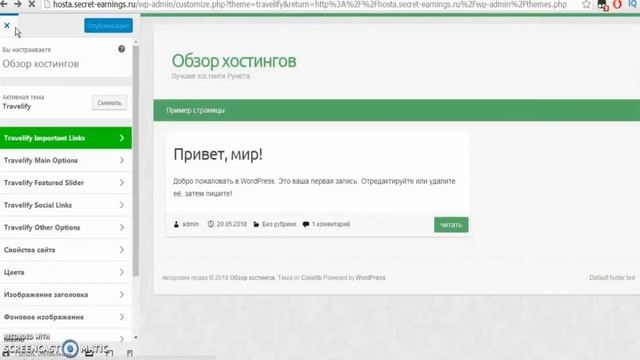Click chevron on Travelify Featured Slider row

(122, 183)
